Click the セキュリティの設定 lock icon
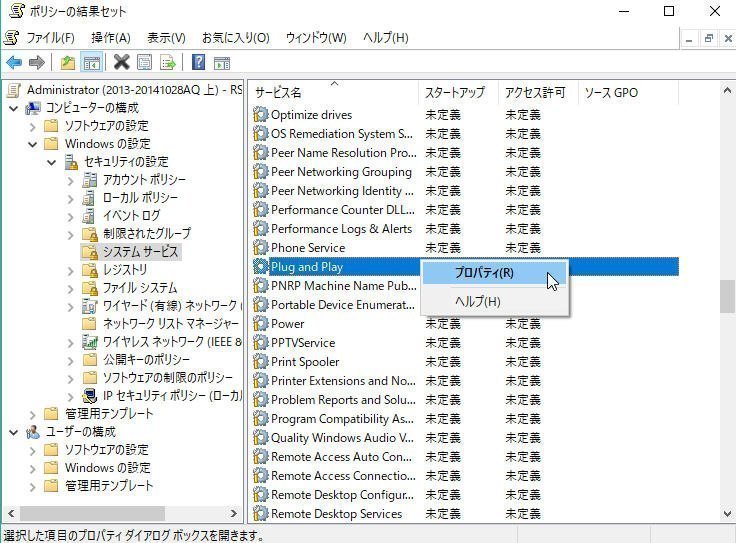 point(71,162)
